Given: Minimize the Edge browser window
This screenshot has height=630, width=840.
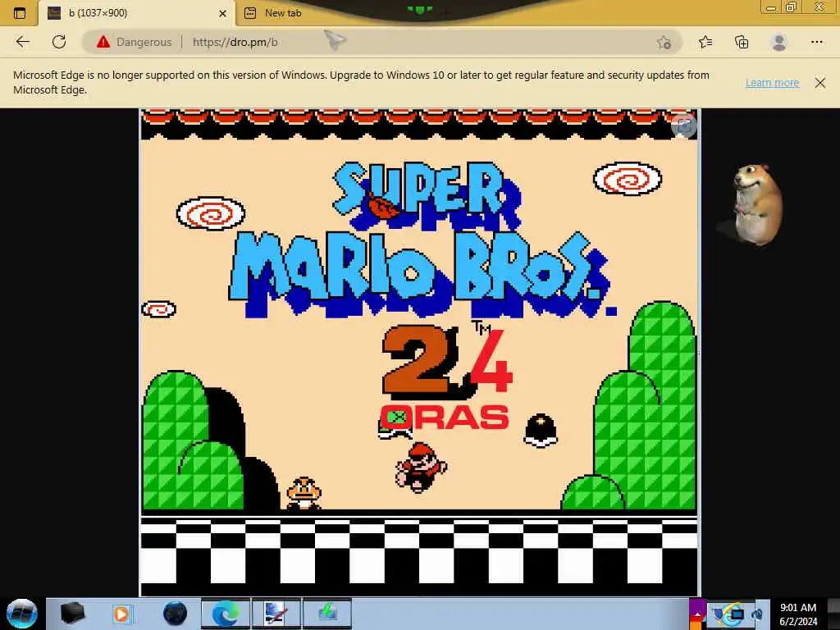Looking at the screenshot, I should pyautogui.click(x=771, y=7).
